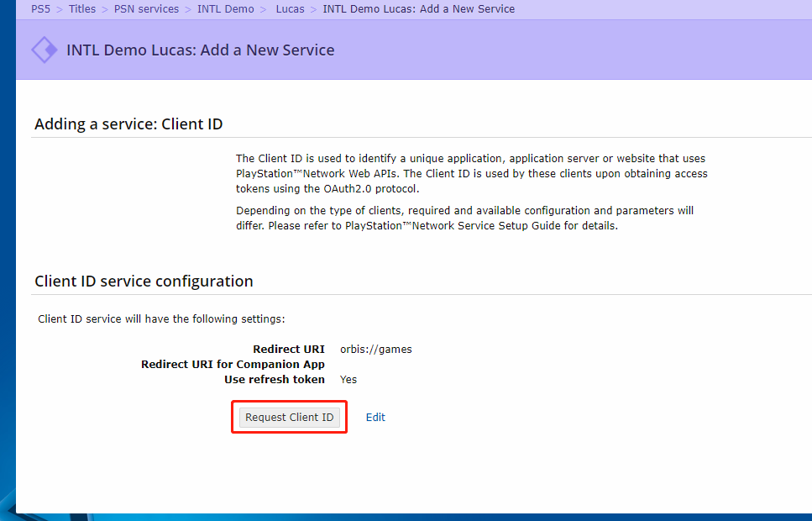Click the 'Client ID service will have' settings text
812x521 pixels.
pyautogui.click(x=161, y=319)
